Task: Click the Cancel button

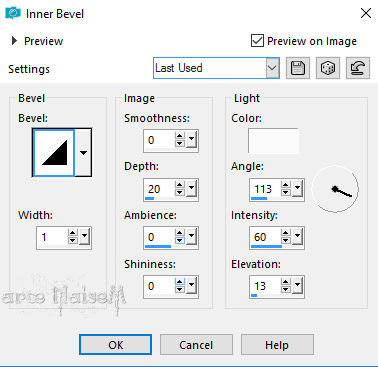Action: pyautogui.click(x=196, y=345)
